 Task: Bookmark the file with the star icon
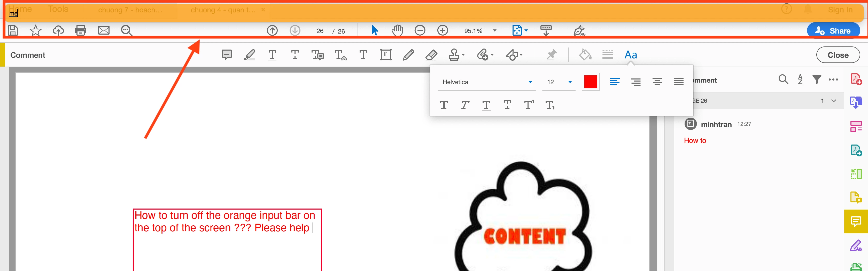point(35,31)
